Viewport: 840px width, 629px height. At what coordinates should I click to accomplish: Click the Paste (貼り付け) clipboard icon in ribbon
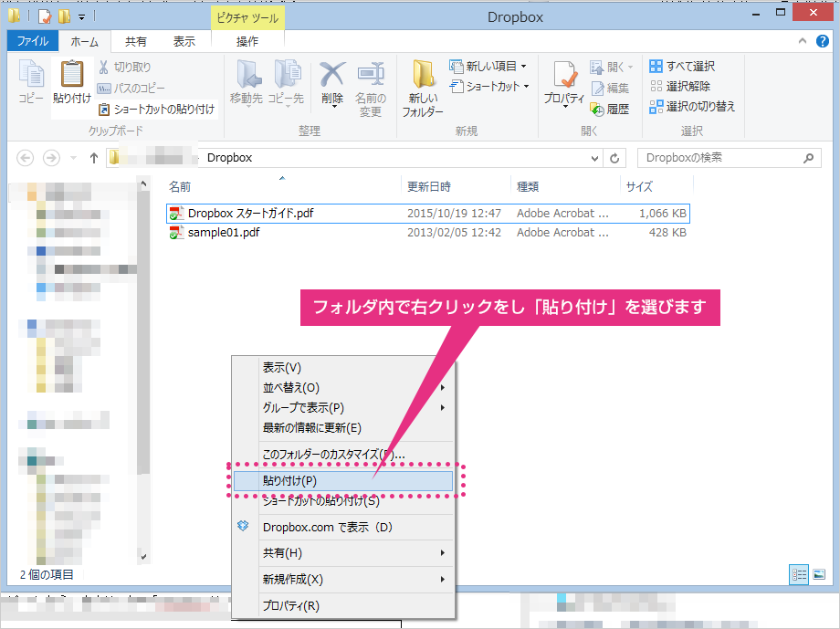(x=72, y=82)
